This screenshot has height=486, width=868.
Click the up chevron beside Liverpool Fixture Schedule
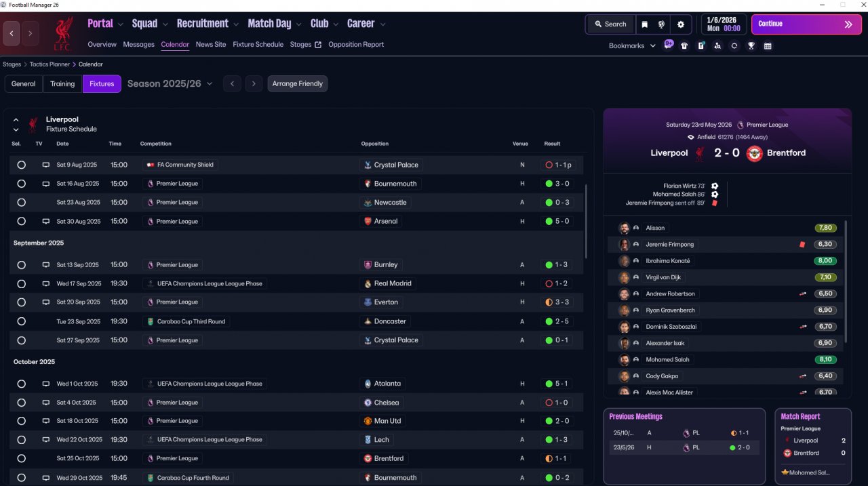click(16, 119)
